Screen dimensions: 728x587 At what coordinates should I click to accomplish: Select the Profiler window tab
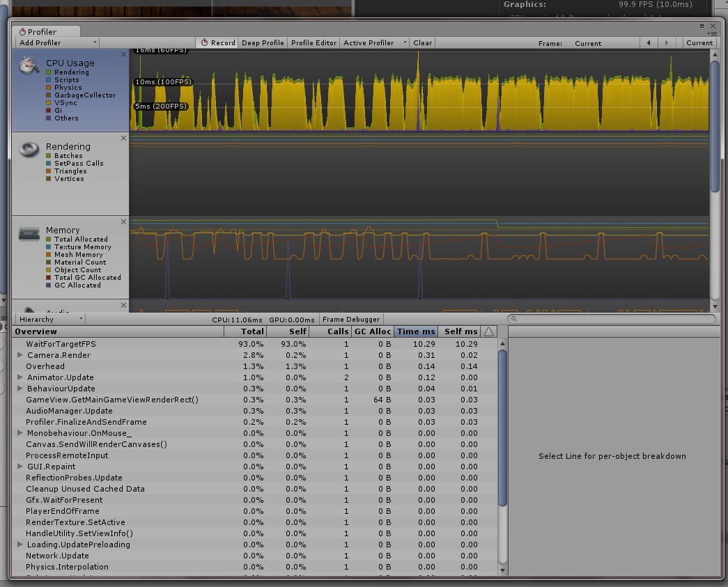(x=42, y=31)
